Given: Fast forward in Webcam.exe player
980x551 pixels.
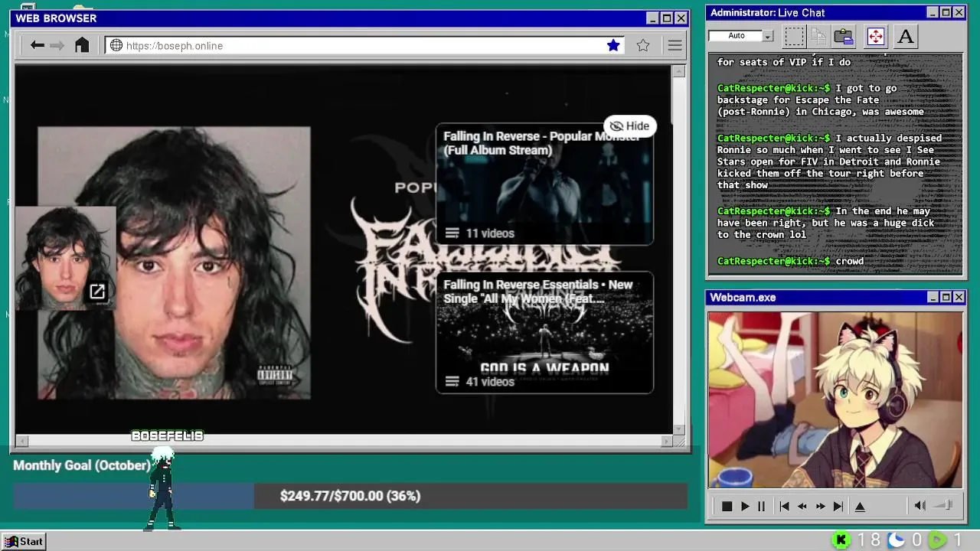Looking at the screenshot, I should 820,506.
